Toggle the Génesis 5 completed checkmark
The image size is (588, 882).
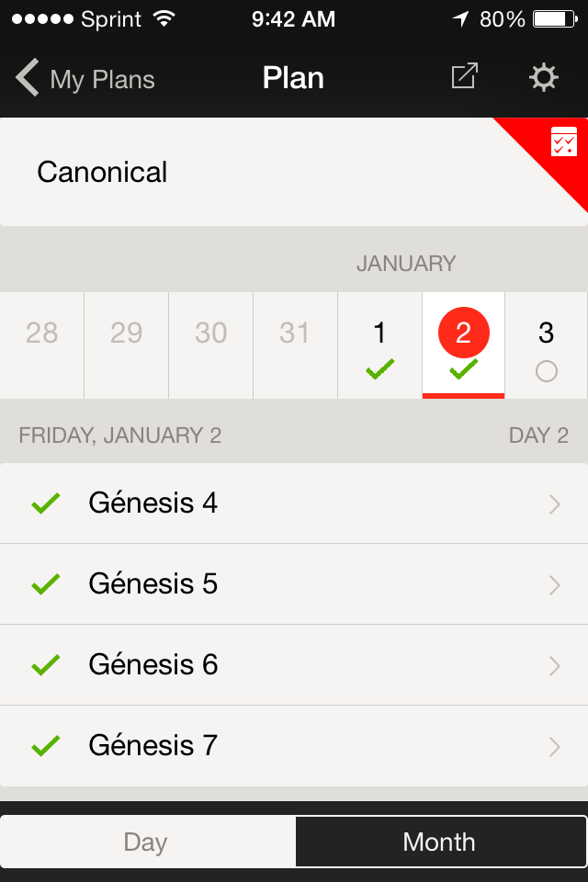[x=45, y=583]
